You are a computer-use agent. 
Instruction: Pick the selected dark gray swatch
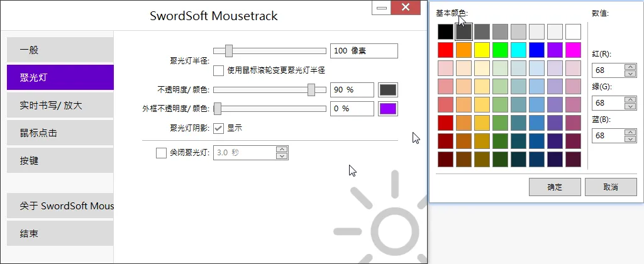pyautogui.click(x=464, y=31)
